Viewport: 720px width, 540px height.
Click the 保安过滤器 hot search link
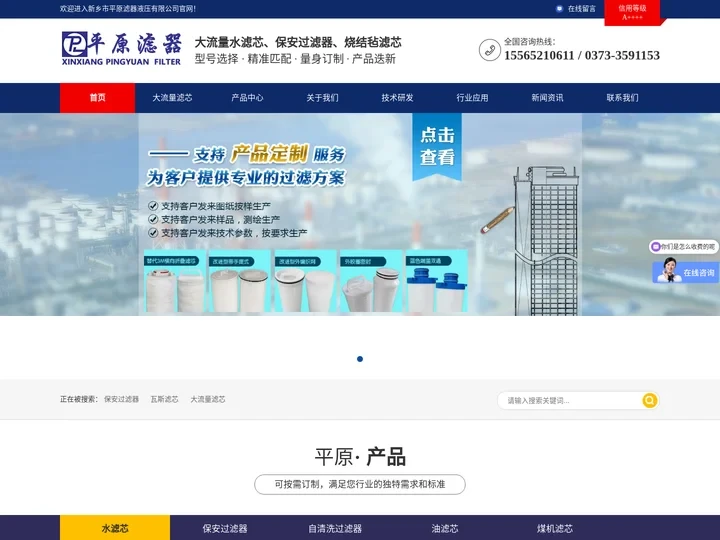click(121, 399)
